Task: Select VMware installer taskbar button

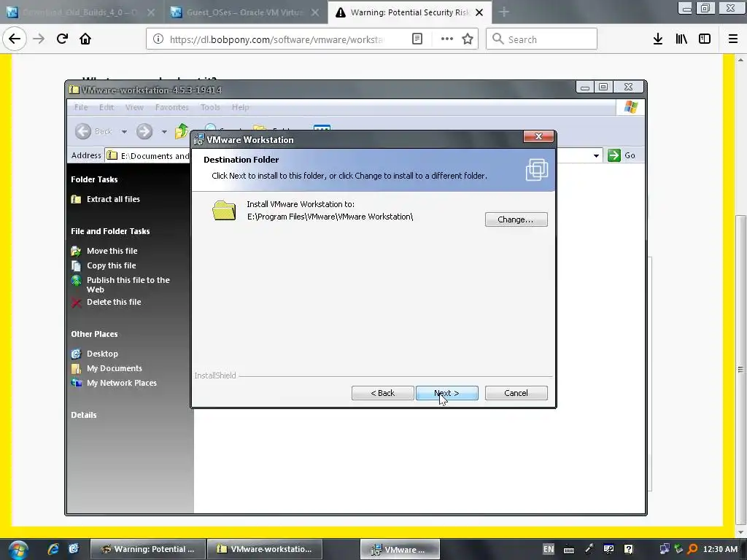Action: coord(400,549)
